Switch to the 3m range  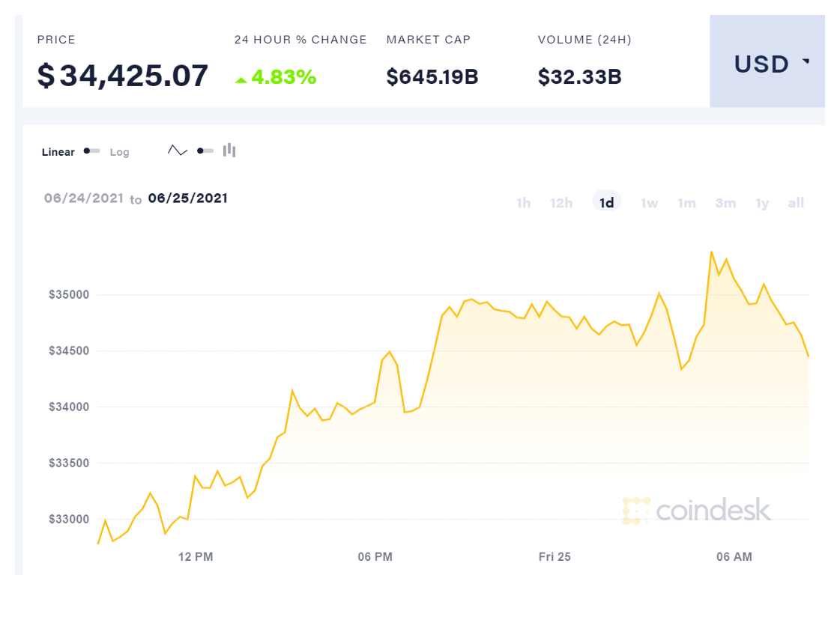(x=725, y=203)
